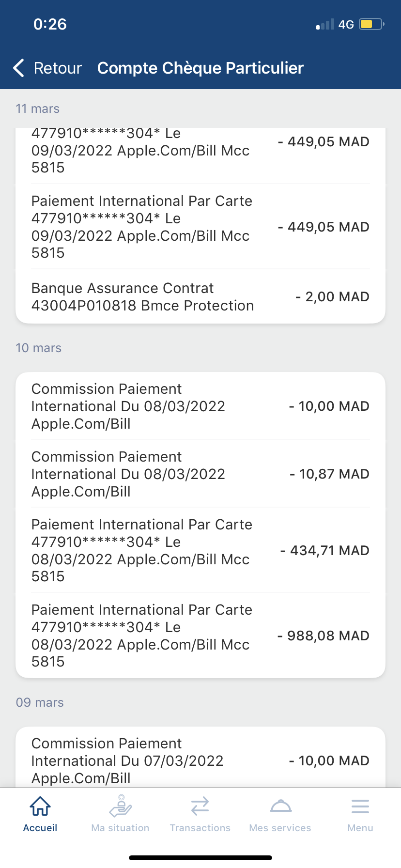Open the 988,08 MAD Apple payment

point(200,635)
